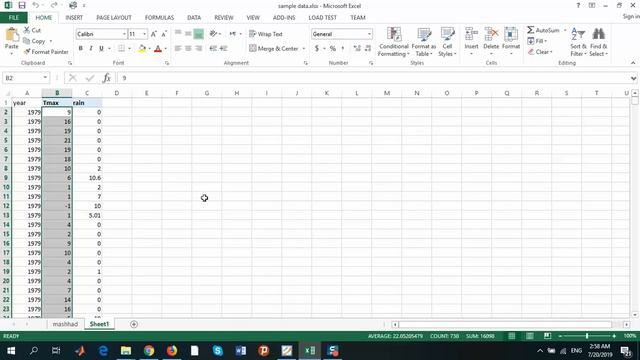Screen dimensions: 640x360
Task: Toggle Top Align vertical alignment
Action: [178, 34]
